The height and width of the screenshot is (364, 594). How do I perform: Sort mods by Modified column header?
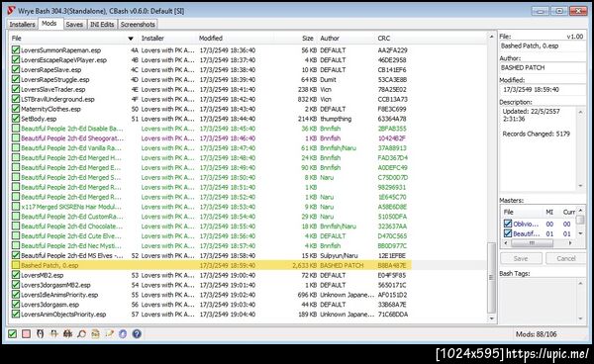211,39
